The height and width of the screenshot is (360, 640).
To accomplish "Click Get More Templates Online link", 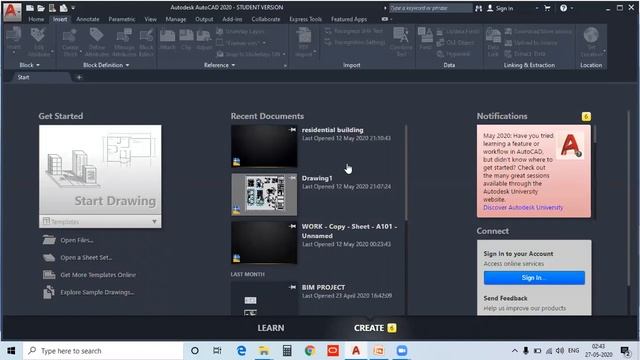I will (98, 275).
